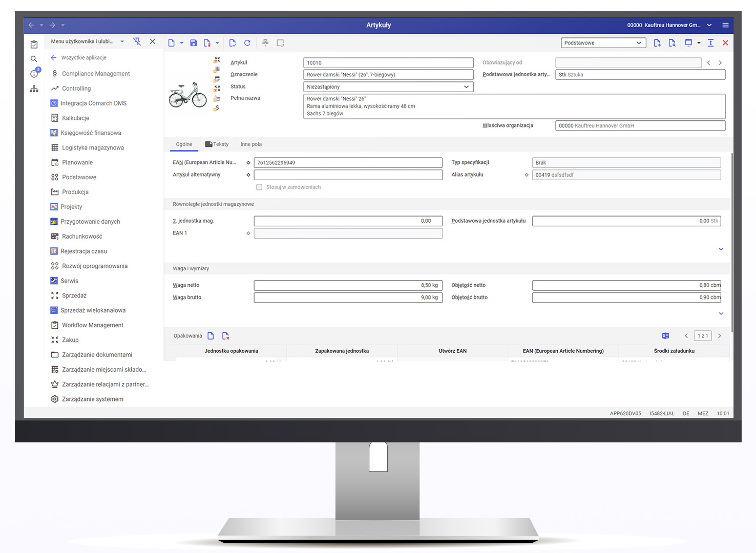Go to previous page of Opakowania table
Image resolution: width=756 pixels, height=553 pixels.
point(686,336)
